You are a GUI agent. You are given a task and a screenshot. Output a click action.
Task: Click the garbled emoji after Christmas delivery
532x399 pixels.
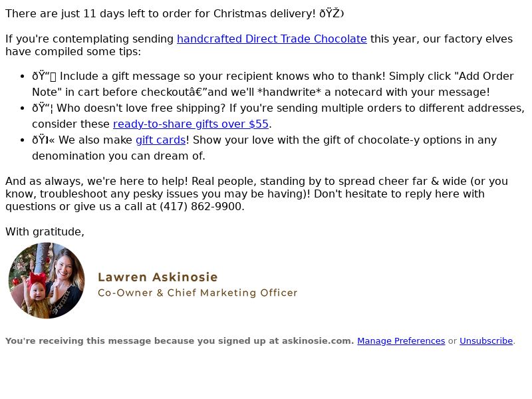pos(331,14)
